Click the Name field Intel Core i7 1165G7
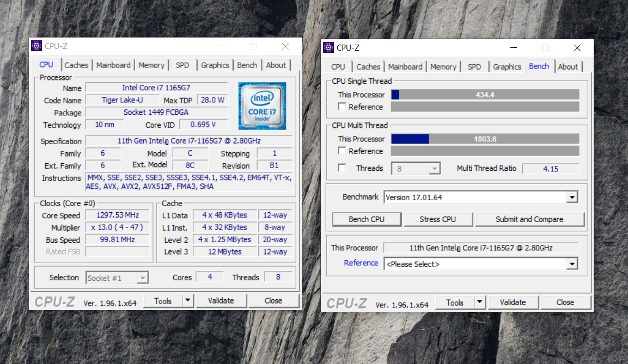This screenshot has height=364, width=628. (157, 88)
